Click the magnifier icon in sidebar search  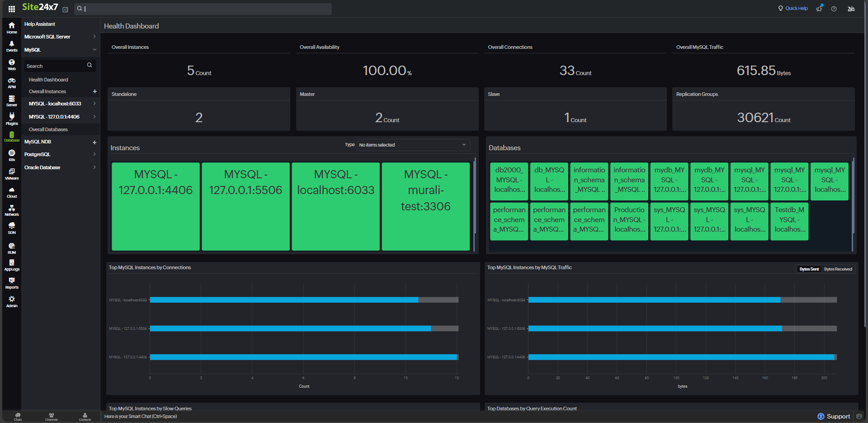(90, 65)
